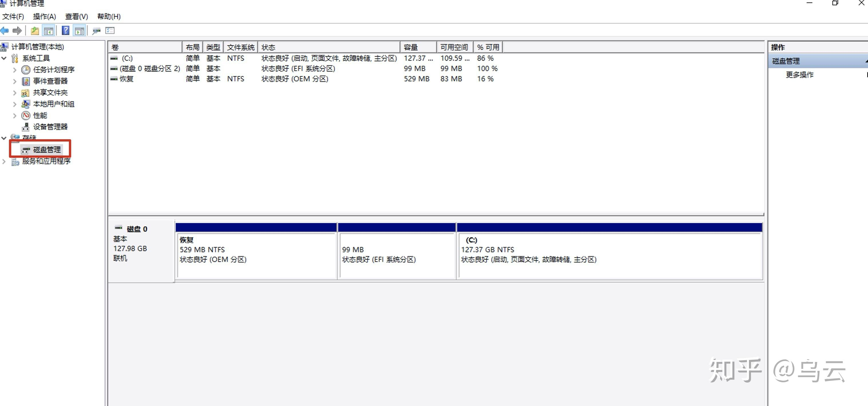
Task: Click the blue header bar of 恢复 partition
Action: [256, 227]
